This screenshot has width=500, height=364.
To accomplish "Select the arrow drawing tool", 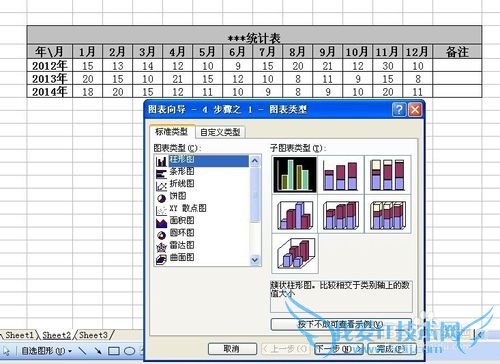I will click(x=98, y=351).
